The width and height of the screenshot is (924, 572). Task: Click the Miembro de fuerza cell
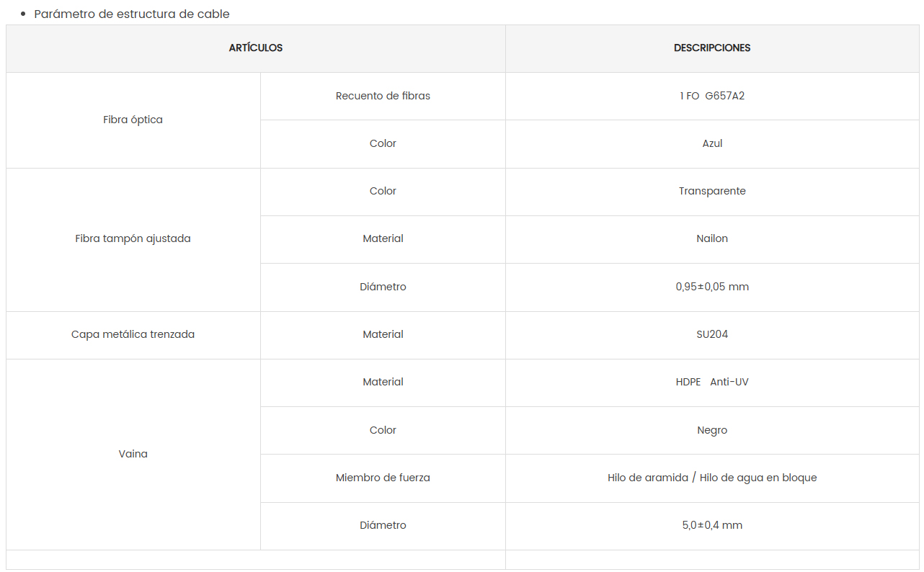[383, 478]
